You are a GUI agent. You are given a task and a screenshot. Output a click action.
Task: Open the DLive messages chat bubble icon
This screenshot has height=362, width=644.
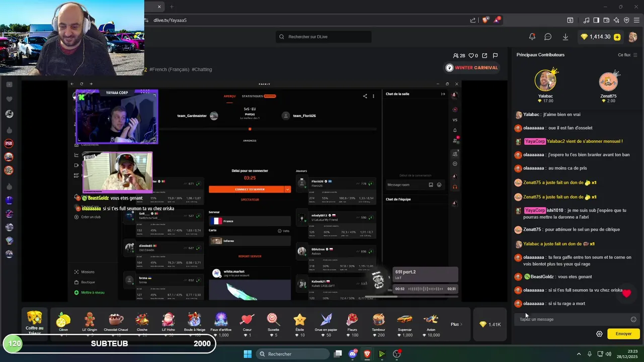point(548,37)
